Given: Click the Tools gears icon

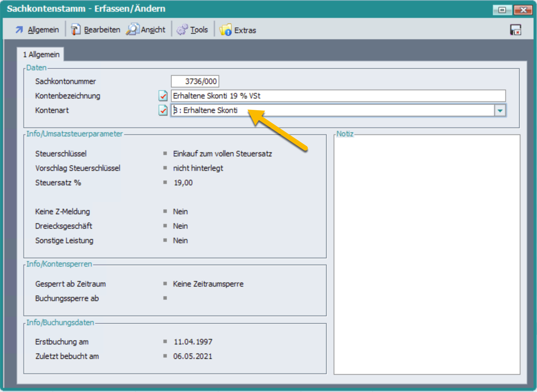Looking at the screenshot, I should [x=182, y=30].
